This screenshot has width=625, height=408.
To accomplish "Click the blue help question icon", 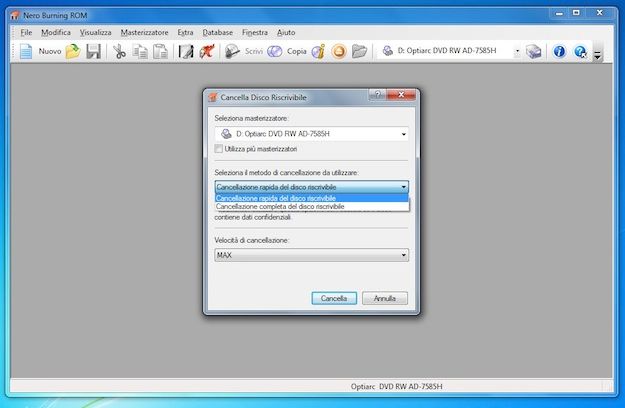I will [x=580, y=51].
